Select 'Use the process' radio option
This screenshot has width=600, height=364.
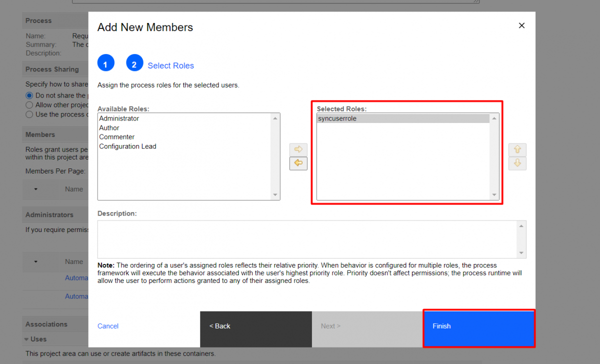tap(29, 114)
